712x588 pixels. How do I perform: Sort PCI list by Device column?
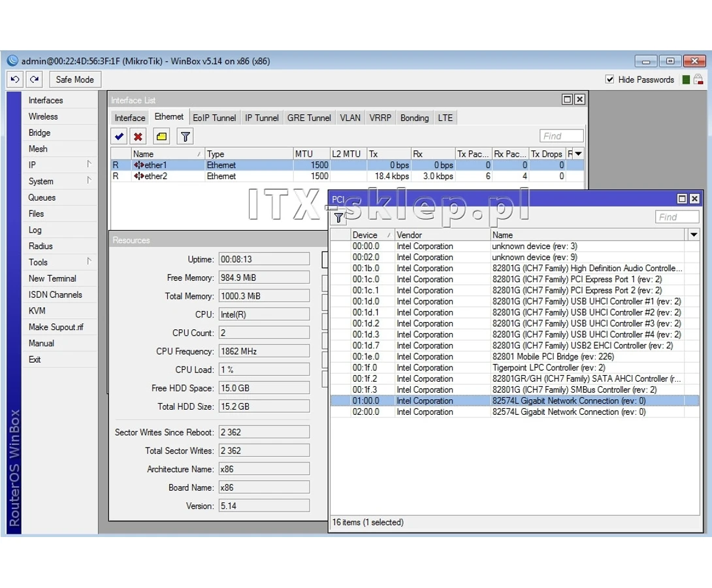click(x=372, y=235)
